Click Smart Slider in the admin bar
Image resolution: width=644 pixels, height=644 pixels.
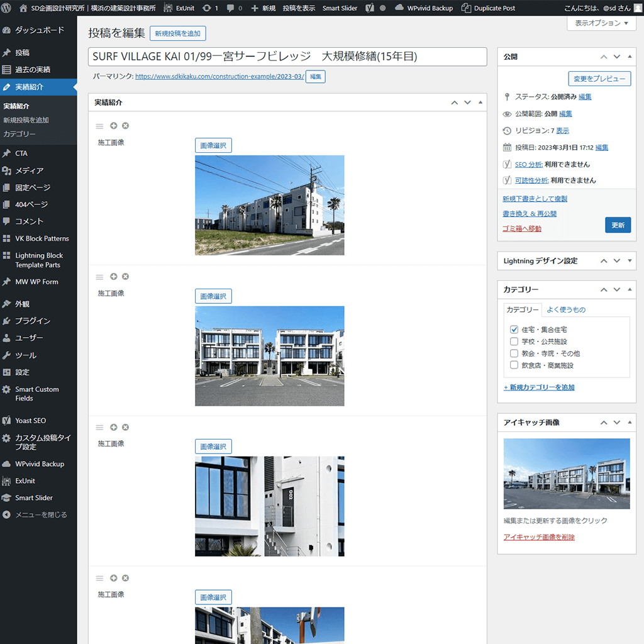[340, 8]
